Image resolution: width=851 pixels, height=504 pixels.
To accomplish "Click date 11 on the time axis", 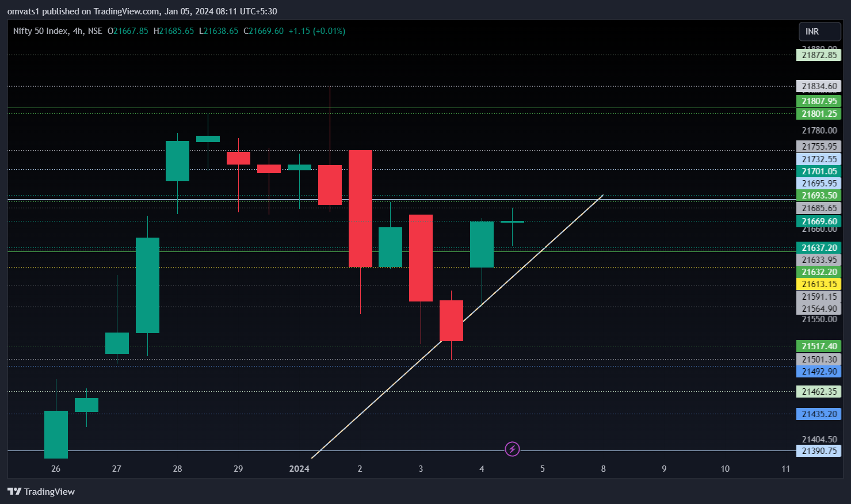I will pyautogui.click(x=785, y=469).
